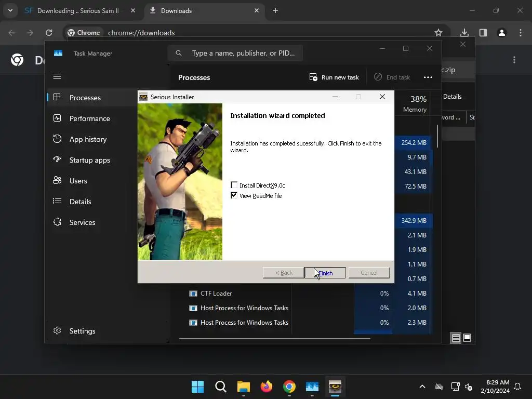Enable Install DirectX9.0c checkbox
The image size is (532, 399).
pos(234,185)
